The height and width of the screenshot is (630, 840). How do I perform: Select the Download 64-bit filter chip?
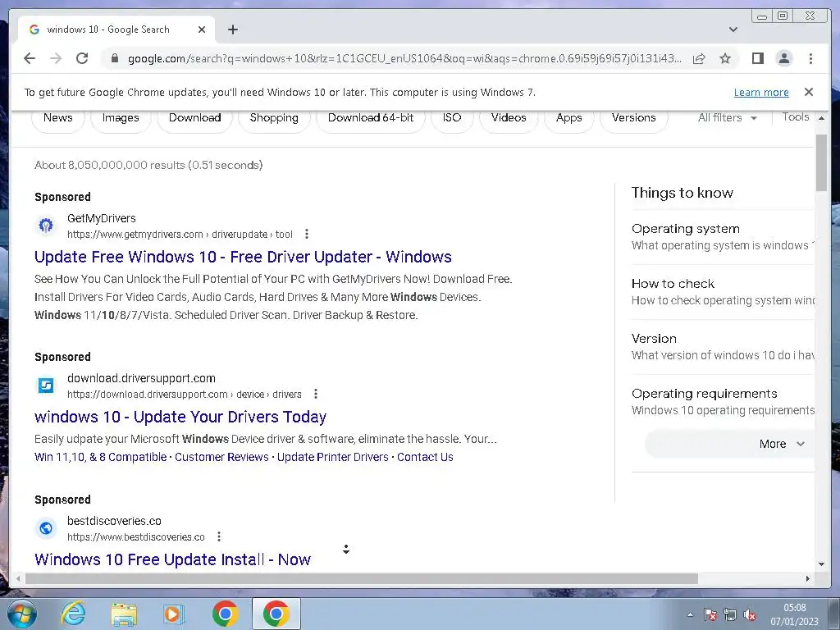371,117
